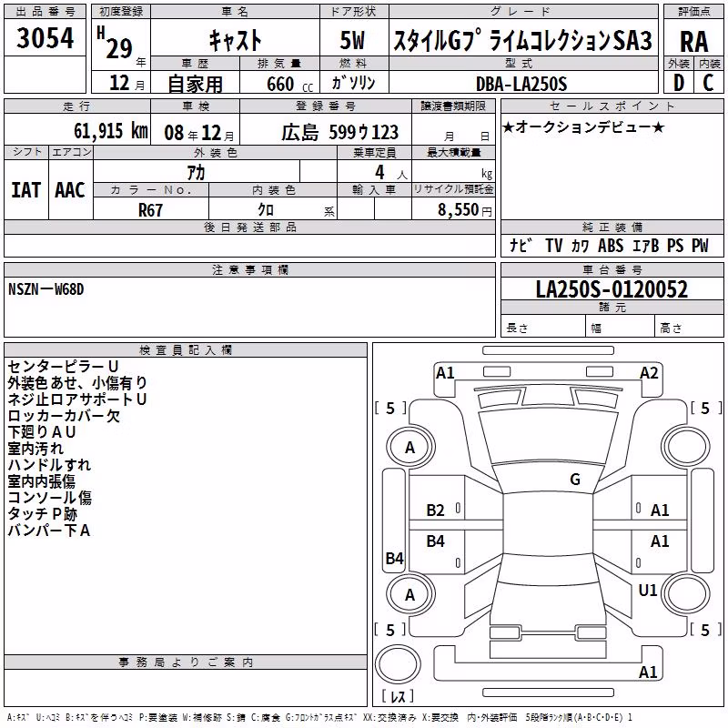The height and width of the screenshot is (728, 728).
Task: Click spare tire circle above "レス"
Action: (x=398, y=663)
